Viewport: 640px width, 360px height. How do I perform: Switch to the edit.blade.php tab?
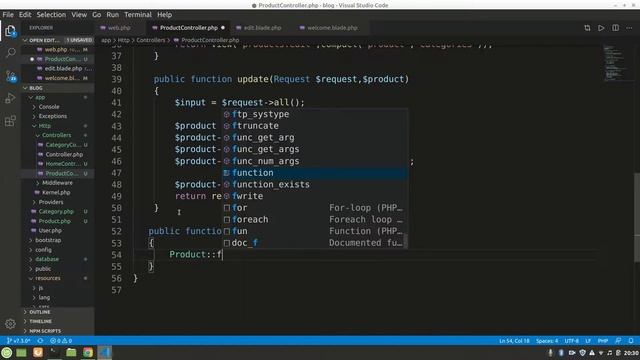click(x=262, y=28)
